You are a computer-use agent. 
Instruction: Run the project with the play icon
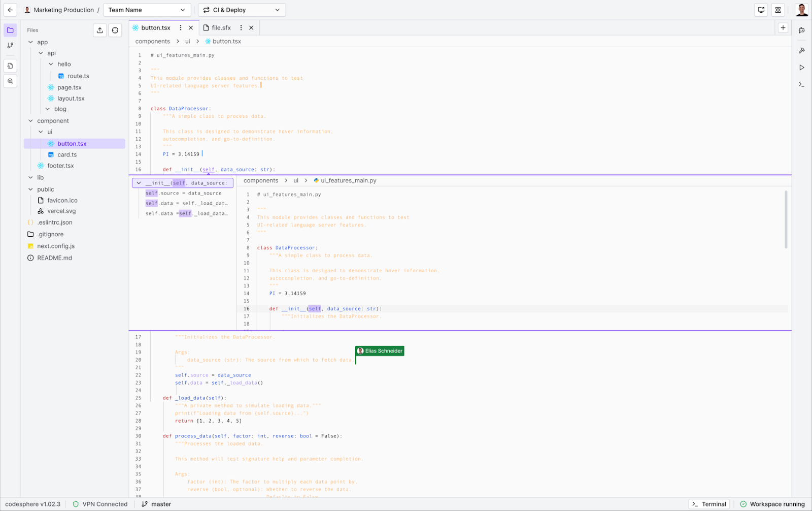pyautogui.click(x=802, y=67)
